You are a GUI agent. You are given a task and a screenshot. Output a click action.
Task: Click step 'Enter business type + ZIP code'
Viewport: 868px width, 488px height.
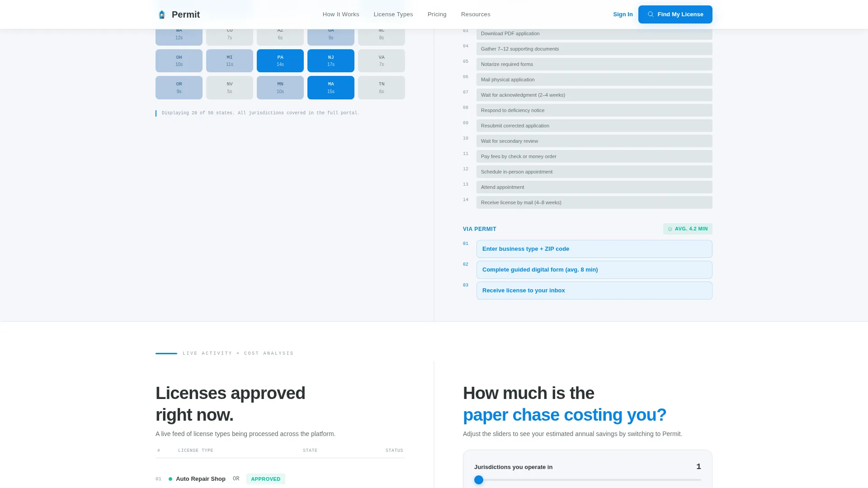coord(594,249)
